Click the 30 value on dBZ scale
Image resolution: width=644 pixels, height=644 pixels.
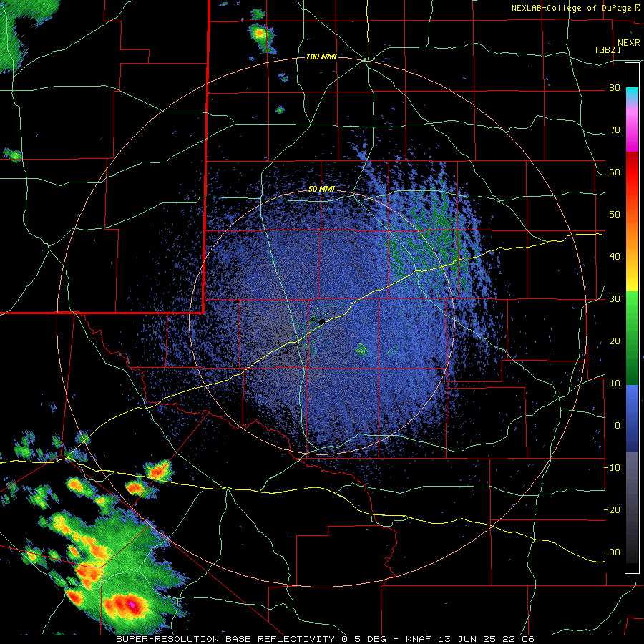[x=615, y=299]
